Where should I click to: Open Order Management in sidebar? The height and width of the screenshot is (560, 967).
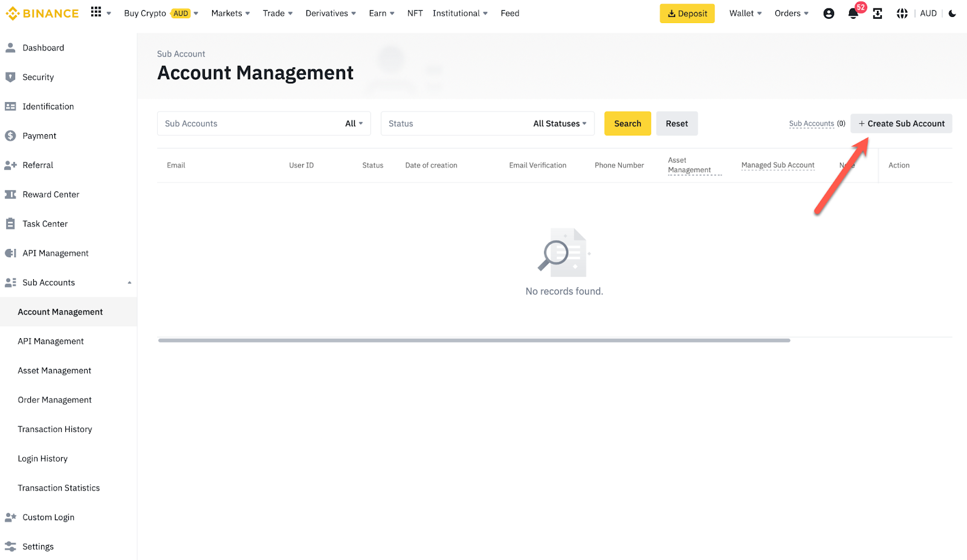click(x=54, y=400)
